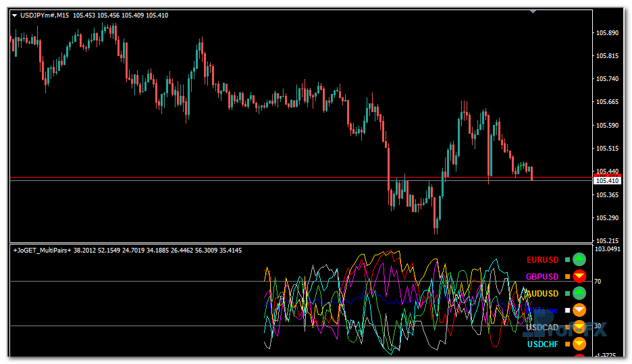Click the grey chart shift marker triangle
632x364 pixels.
pos(533,11)
